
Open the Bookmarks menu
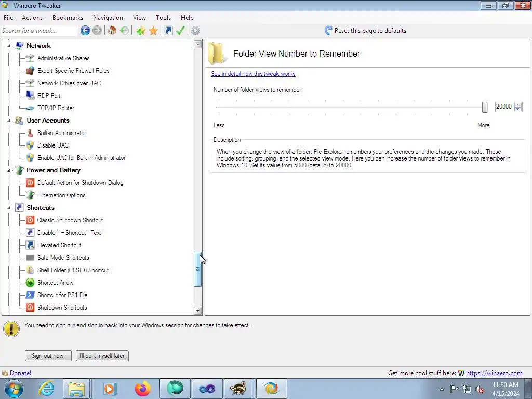click(68, 18)
